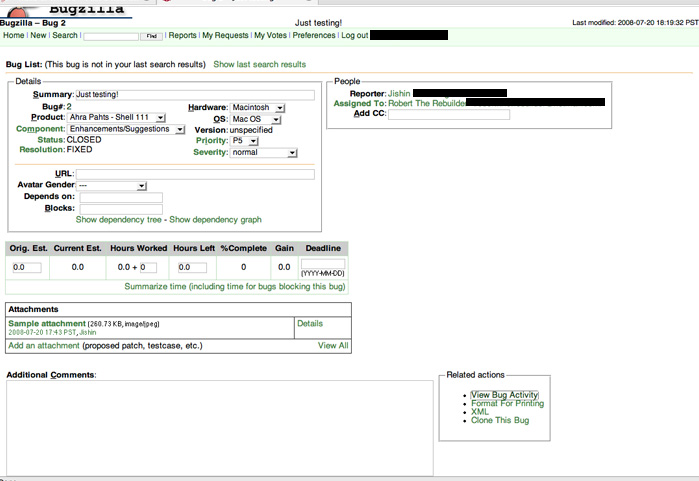Open the XML link
Screen dimensions: 699x481
480,412
